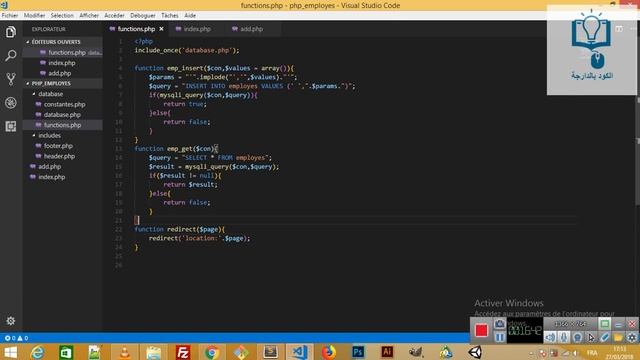The width and height of the screenshot is (640, 360).
Task: Stop recording with the red square button
Action: click(481, 330)
